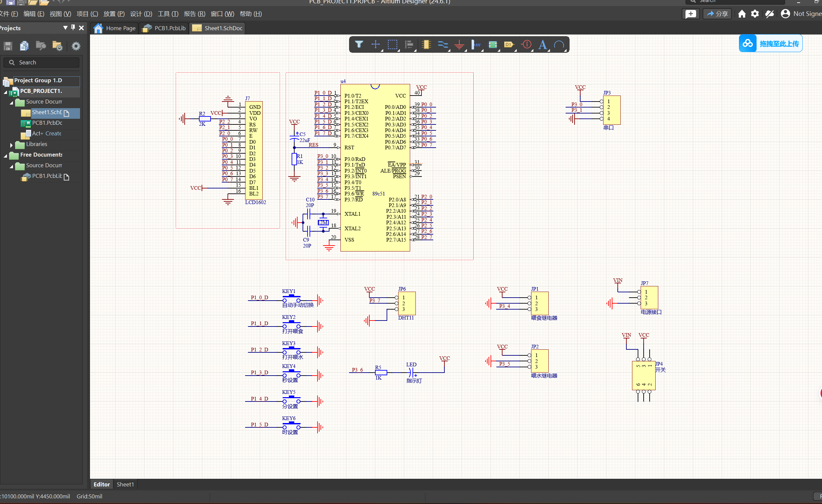This screenshot has height=504, width=822.
Task: Open Projects panel settings gear
Action: coord(76,46)
